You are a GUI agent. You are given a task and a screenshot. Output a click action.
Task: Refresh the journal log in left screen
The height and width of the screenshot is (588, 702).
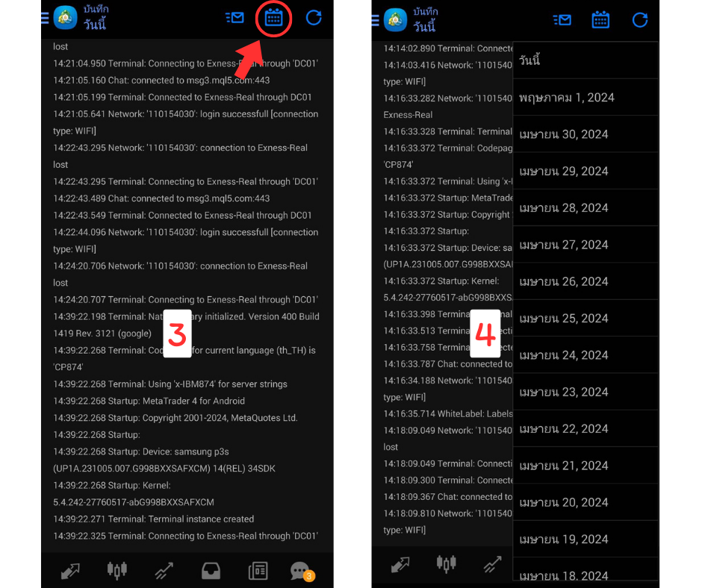pyautogui.click(x=314, y=18)
